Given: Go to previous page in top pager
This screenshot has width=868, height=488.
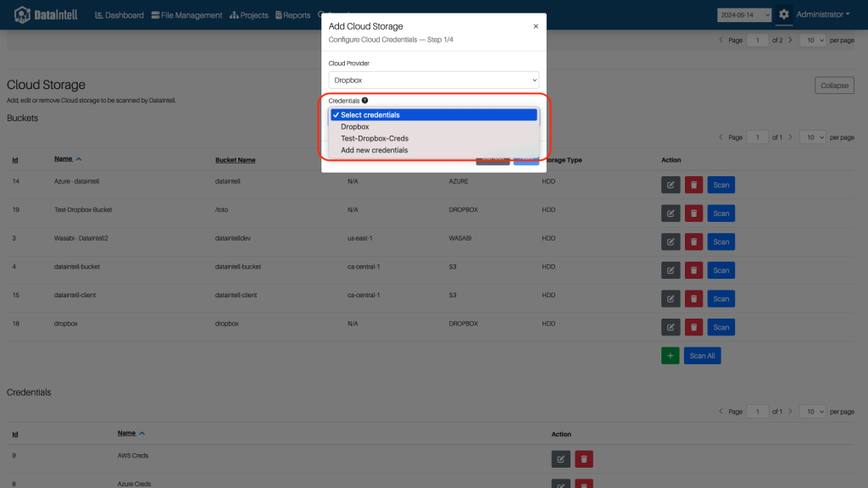Looking at the screenshot, I should [721, 40].
